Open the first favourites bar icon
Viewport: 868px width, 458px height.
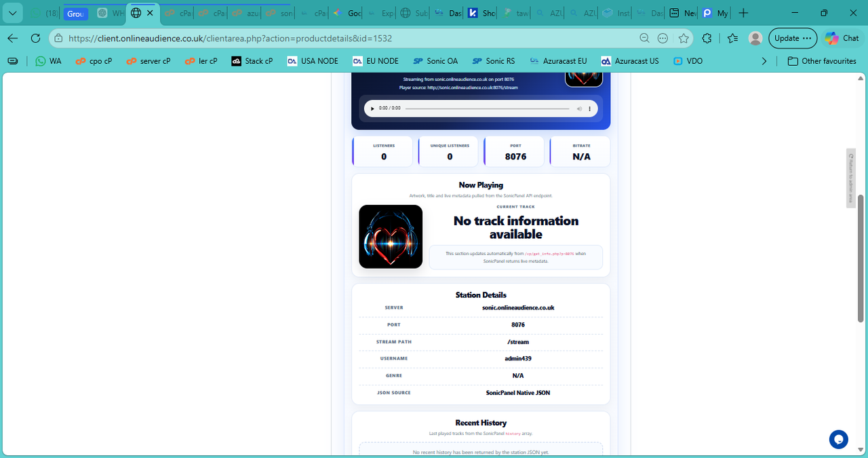point(12,61)
